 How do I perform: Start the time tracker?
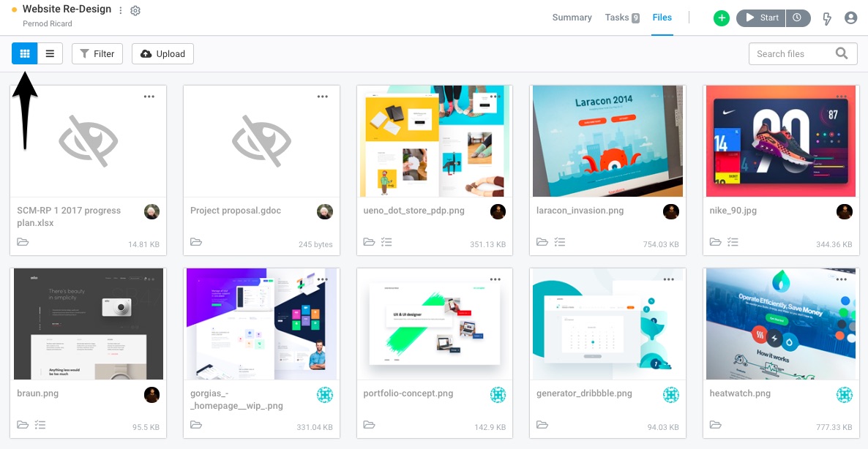[x=761, y=18]
